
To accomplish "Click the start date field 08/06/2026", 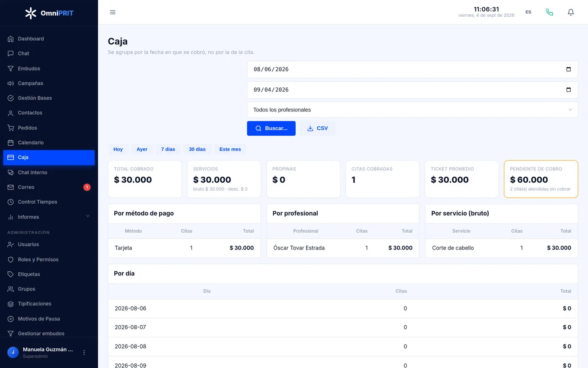I will coord(412,69).
